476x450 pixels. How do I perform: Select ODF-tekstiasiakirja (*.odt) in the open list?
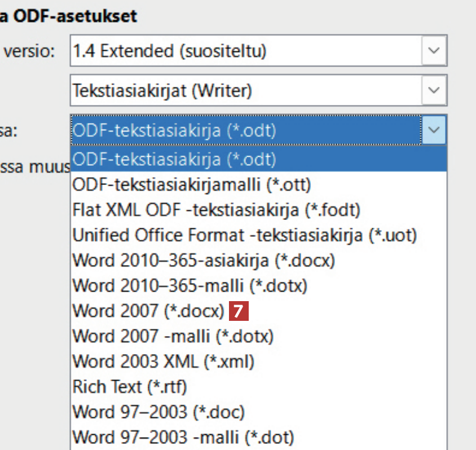tap(175, 160)
